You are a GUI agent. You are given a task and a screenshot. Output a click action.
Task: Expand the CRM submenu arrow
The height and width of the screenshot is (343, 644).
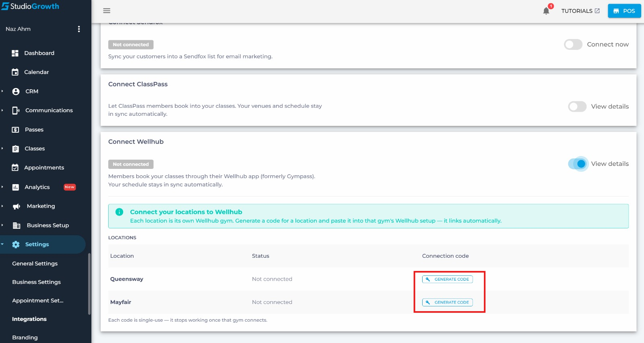tap(2, 91)
